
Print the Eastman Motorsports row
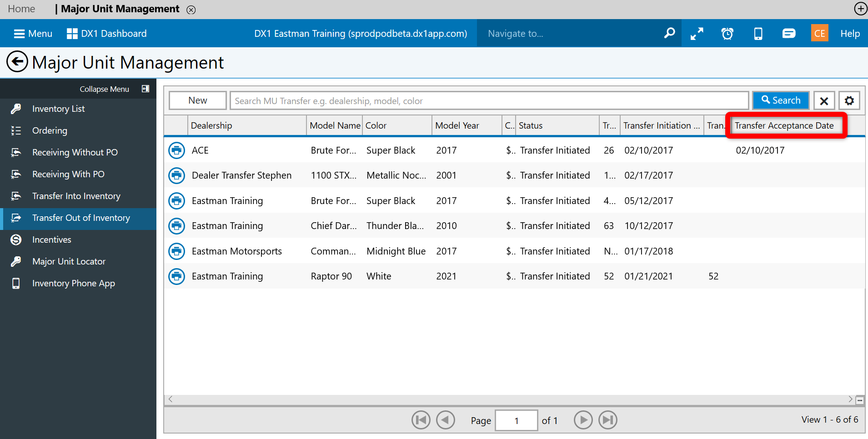point(176,251)
